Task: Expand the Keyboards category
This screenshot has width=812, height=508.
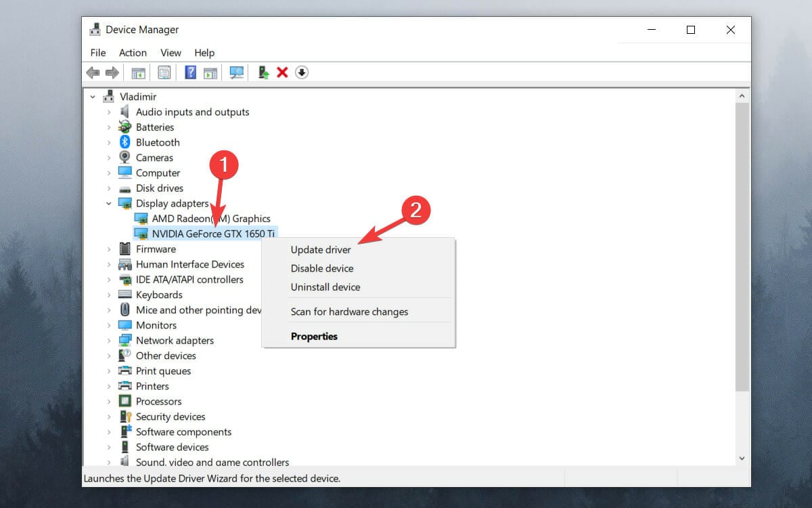Action: tap(108, 295)
